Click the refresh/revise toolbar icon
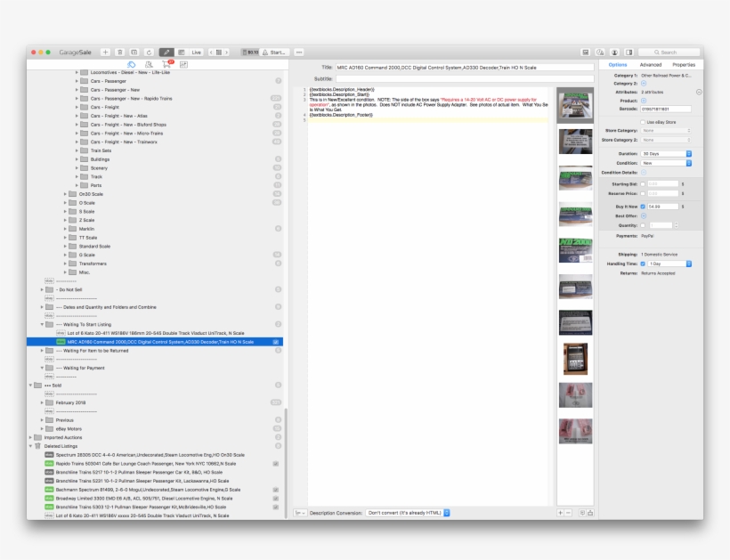This screenshot has width=730, height=560. click(x=148, y=52)
